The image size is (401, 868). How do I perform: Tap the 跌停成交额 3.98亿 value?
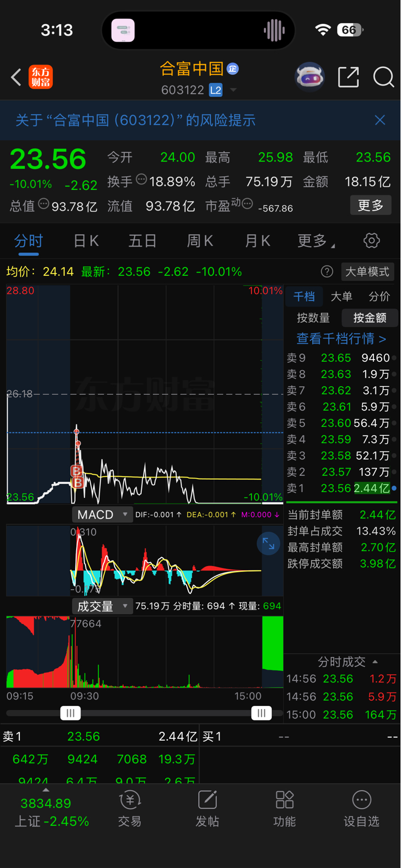(378, 564)
